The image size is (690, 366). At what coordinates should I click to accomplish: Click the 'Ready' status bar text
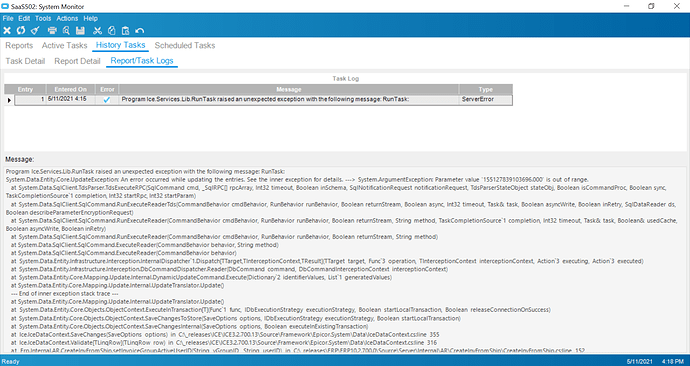(11, 362)
